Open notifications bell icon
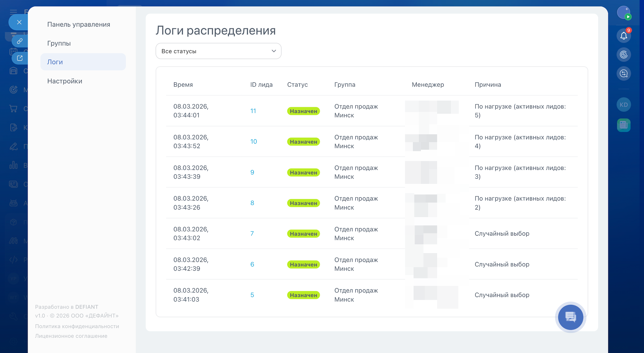The height and width of the screenshot is (353, 644). point(623,36)
